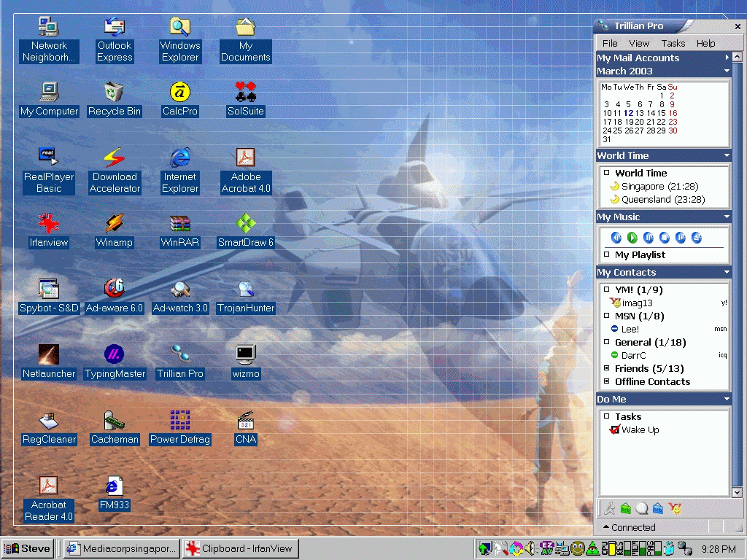Collapse the Do Me section
747x560 pixels.
(727, 399)
